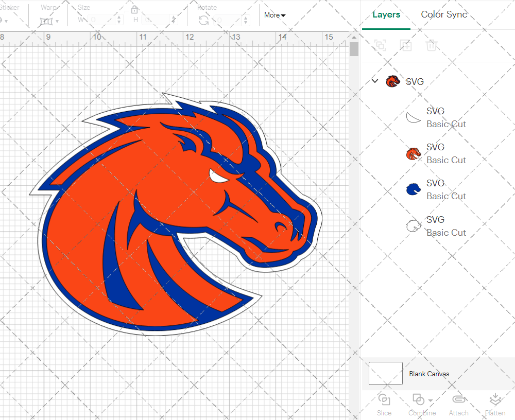Click the Rotate refresh icon
515x420 pixels.
pos(203,20)
